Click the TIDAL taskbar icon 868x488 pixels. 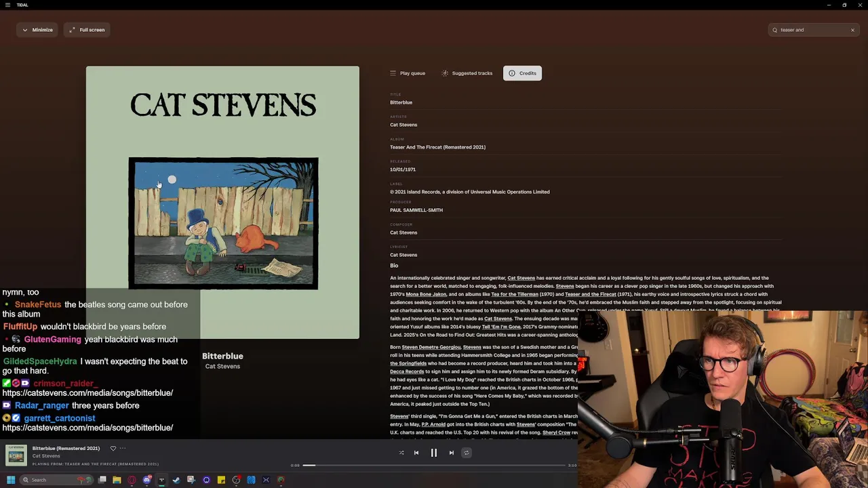(161, 480)
